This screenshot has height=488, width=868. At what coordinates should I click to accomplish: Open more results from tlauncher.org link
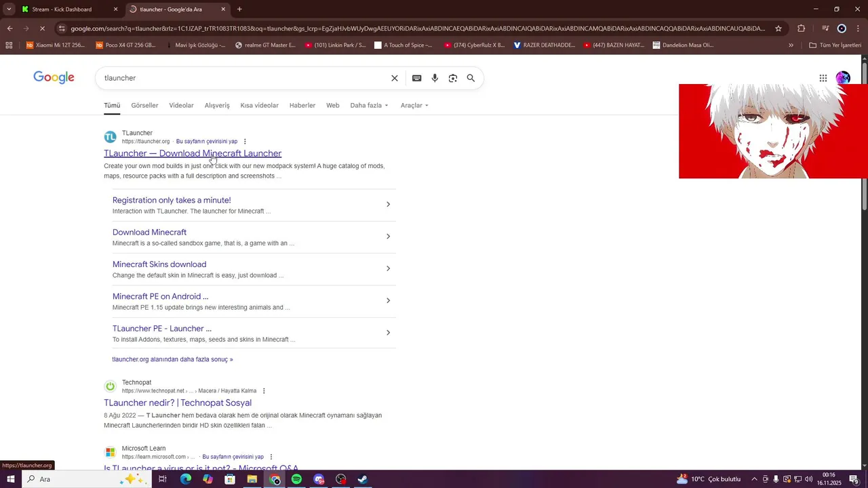click(172, 359)
